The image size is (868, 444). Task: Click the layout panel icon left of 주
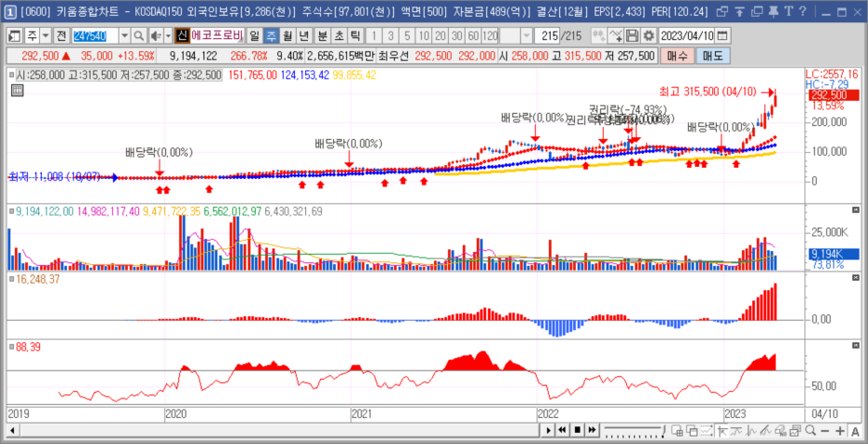(16, 36)
